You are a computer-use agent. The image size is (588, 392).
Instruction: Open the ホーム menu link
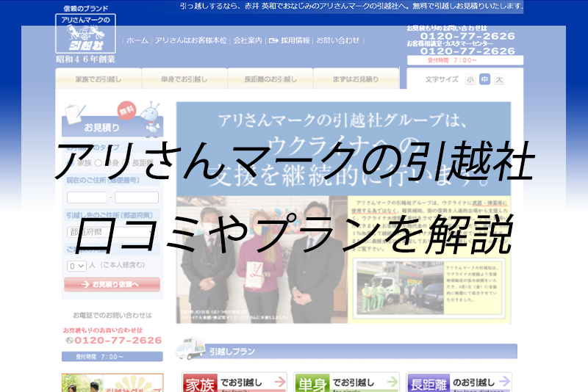pyautogui.click(x=137, y=40)
